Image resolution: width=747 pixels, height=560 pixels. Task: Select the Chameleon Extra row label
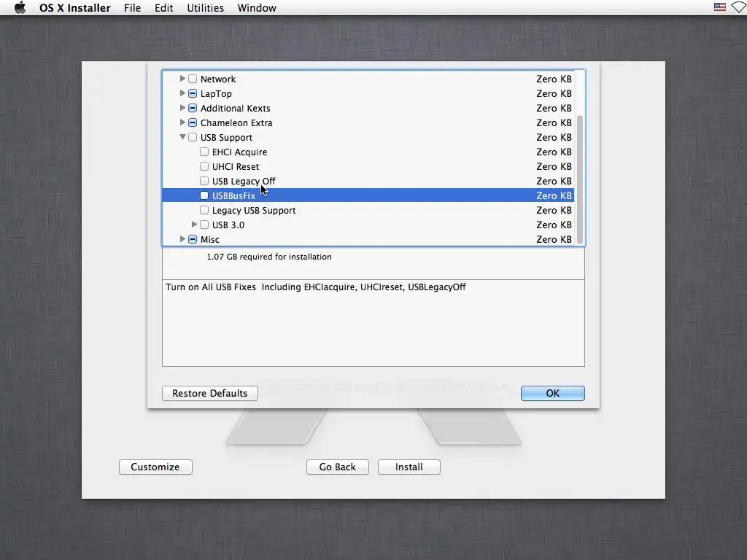click(x=236, y=122)
